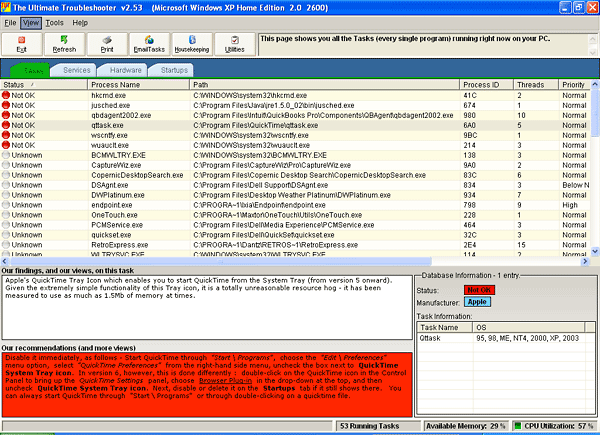Screen dimensions: 600x435
Task: Sort by the Priority column header
Action: point(575,85)
